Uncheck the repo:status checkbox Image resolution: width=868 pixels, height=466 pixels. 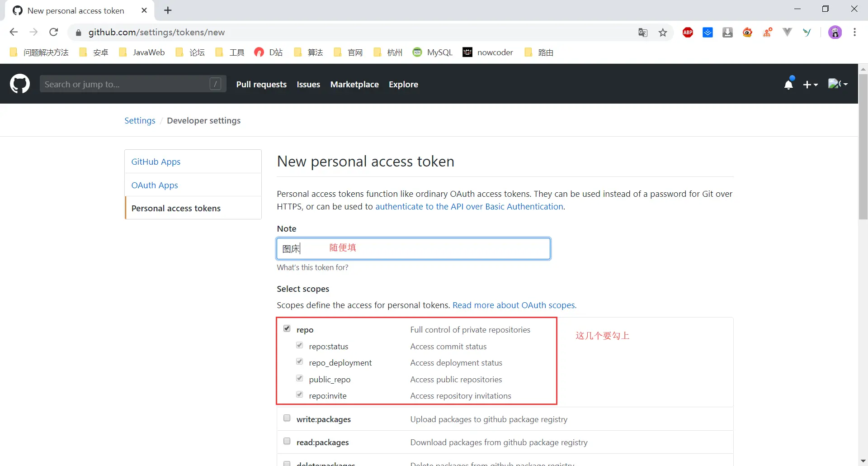pos(299,345)
